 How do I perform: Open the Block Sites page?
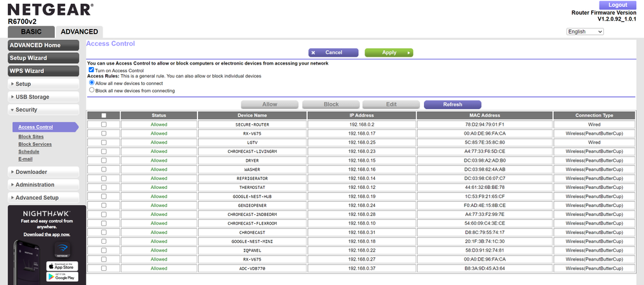[31, 136]
